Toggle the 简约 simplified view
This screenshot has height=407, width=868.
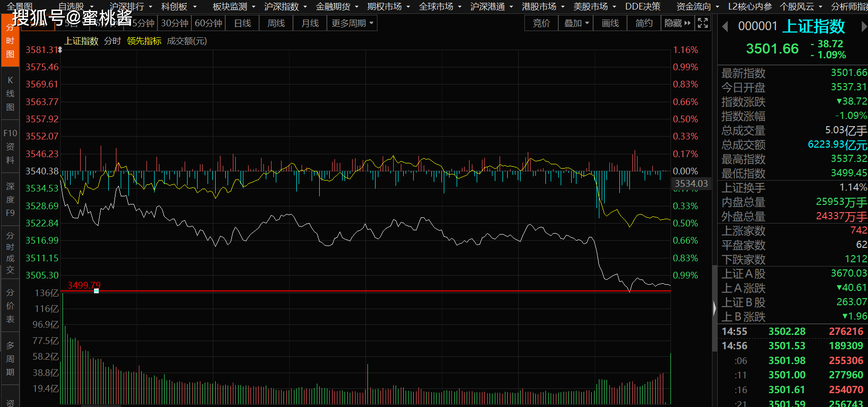(644, 23)
